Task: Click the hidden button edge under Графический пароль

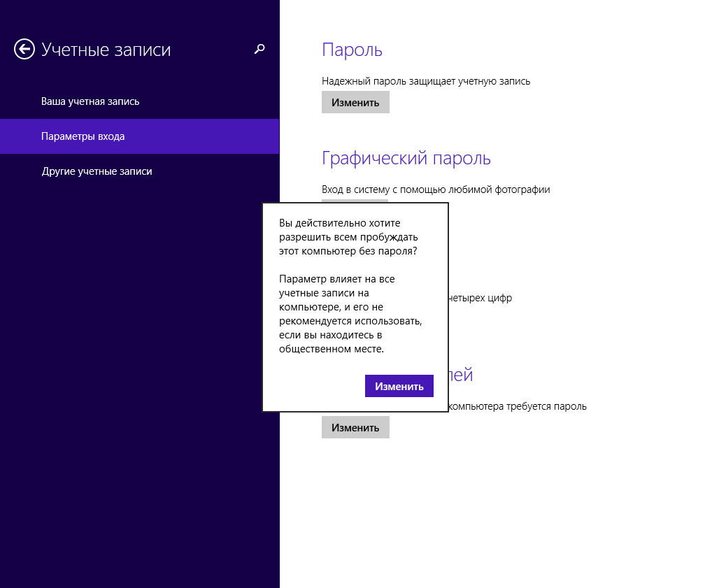Action: point(355,201)
